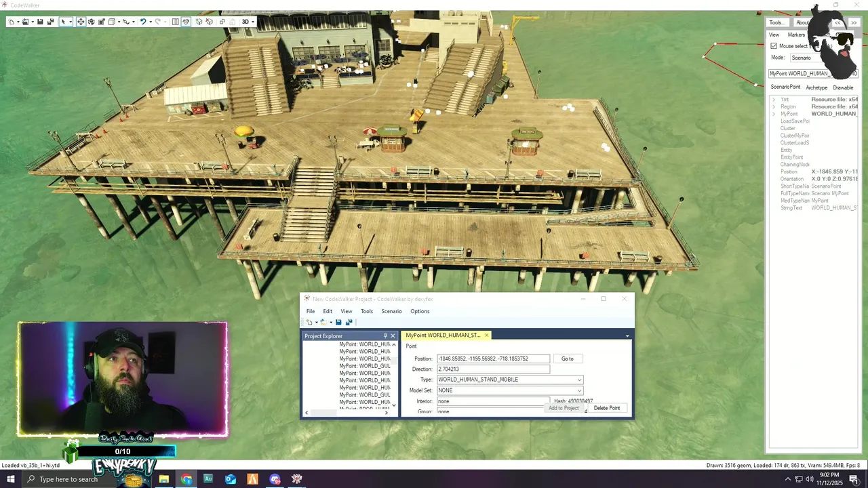Click Open icon in project window toolbar

[323, 322]
